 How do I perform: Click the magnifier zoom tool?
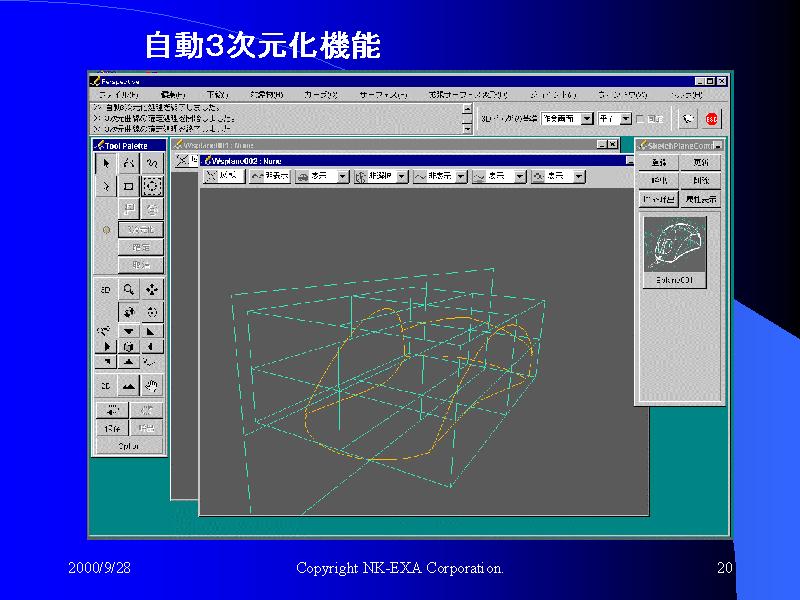[x=129, y=289]
